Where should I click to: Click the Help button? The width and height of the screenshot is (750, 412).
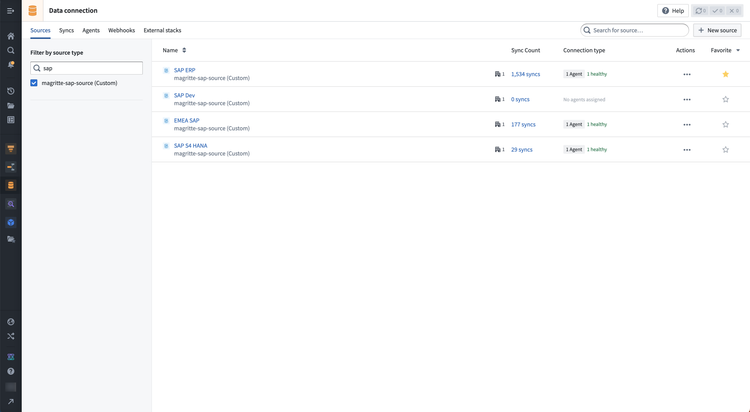click(x=673, y=11)
